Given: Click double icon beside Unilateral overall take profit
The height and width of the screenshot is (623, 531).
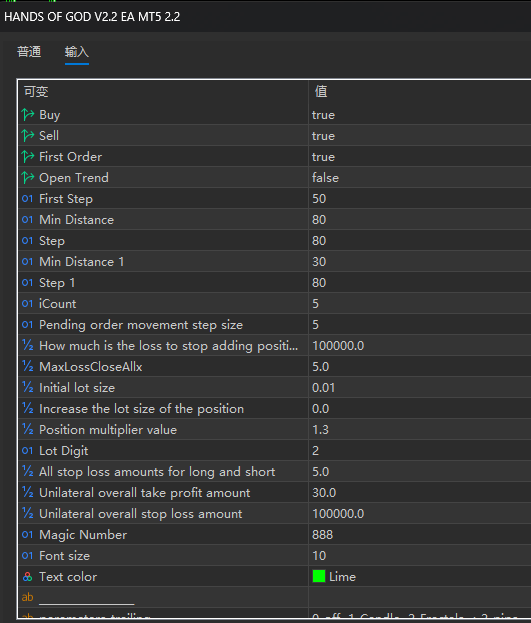Looking at the screenshot, I should click(x=28, y=493).
